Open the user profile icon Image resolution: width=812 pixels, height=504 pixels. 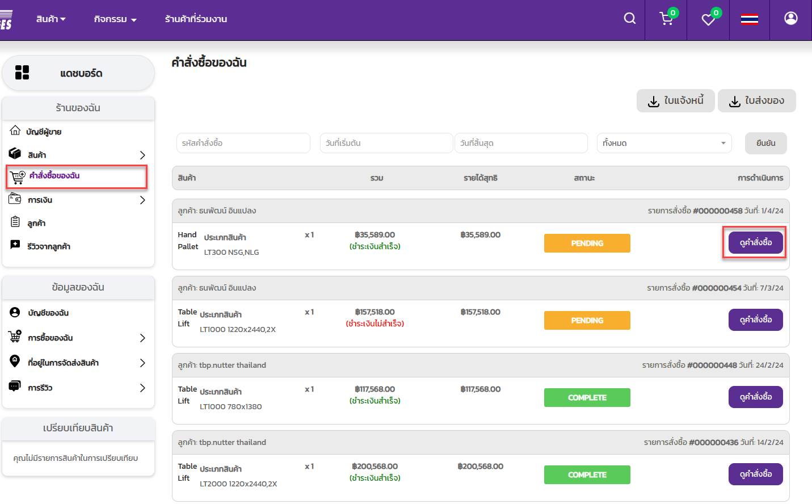pyautogui.click(x=790, y=19)
